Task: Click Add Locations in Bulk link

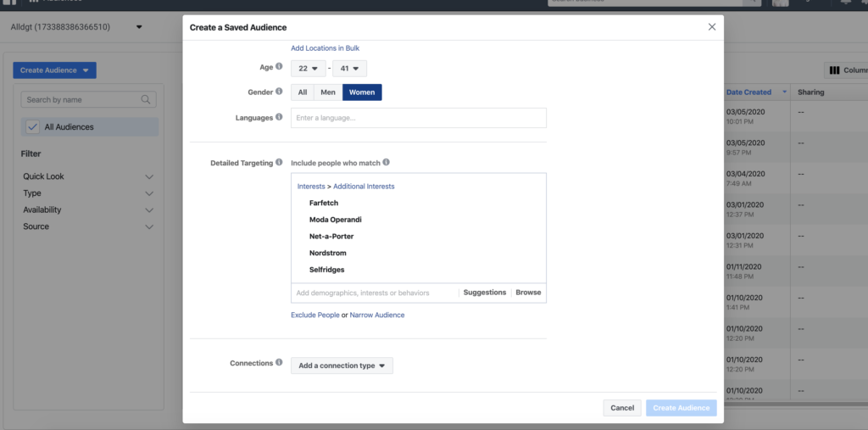Action: 325,48
